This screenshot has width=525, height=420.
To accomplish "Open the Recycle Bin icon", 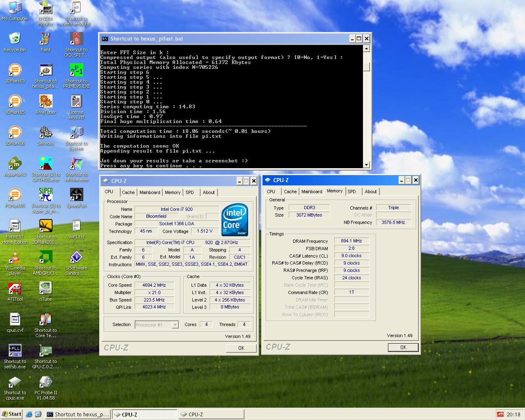I will (15, 42).
